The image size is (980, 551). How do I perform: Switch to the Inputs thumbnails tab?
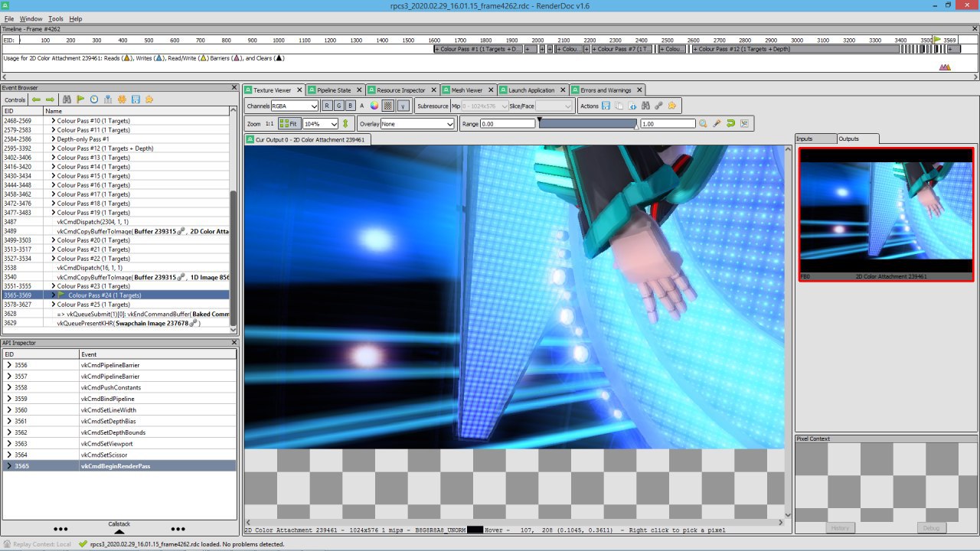point(815,139)
